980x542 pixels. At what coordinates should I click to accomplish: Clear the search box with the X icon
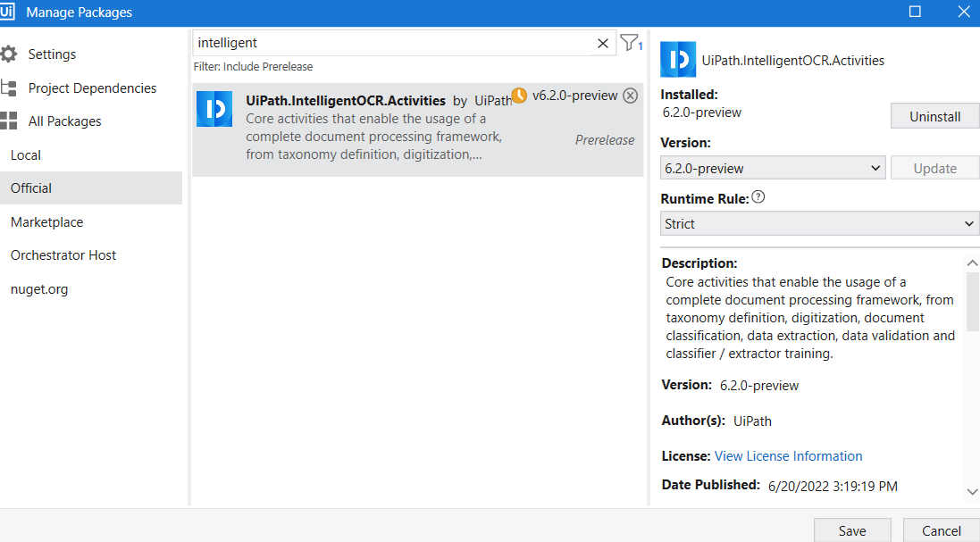coord(603,43)
